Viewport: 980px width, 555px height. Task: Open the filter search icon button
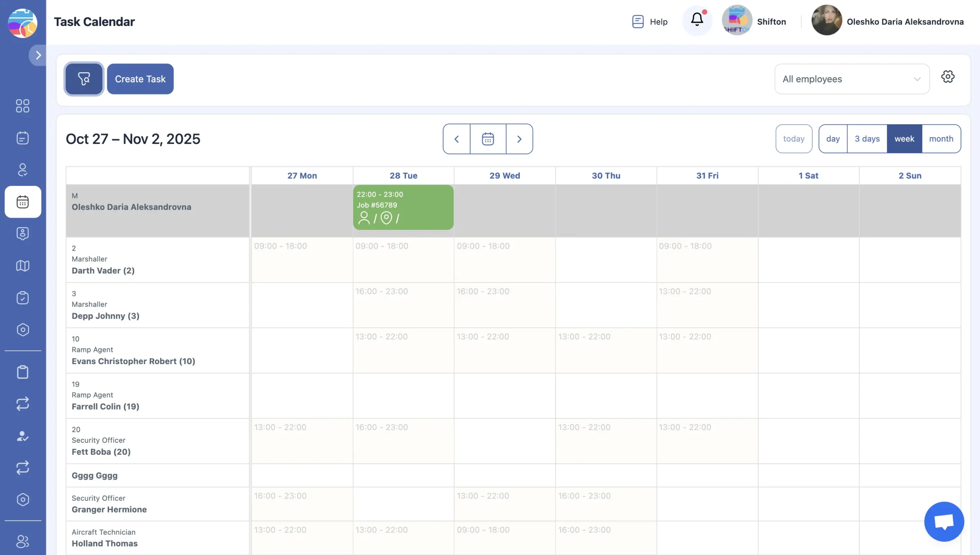[x=84, y=79]
